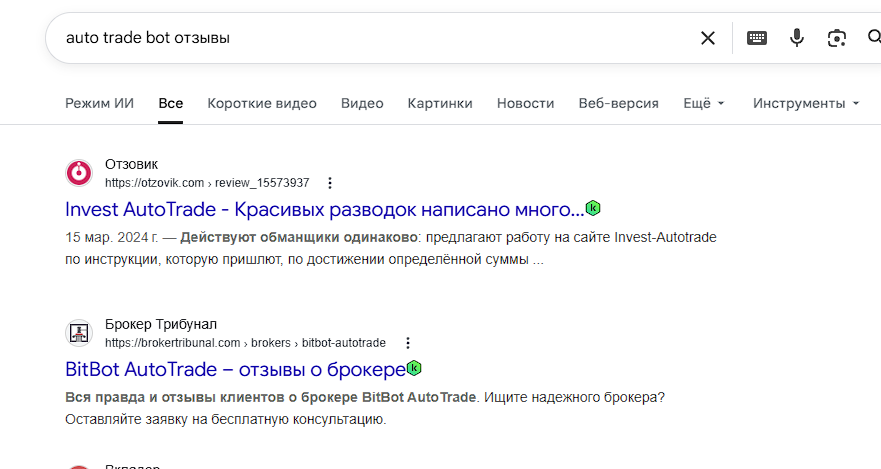The height and width of the screenshot is (469, 881).
Task: Click the green Kaspersky badge next to Invest AutoTrade title
Action: (x=593, y=208)
